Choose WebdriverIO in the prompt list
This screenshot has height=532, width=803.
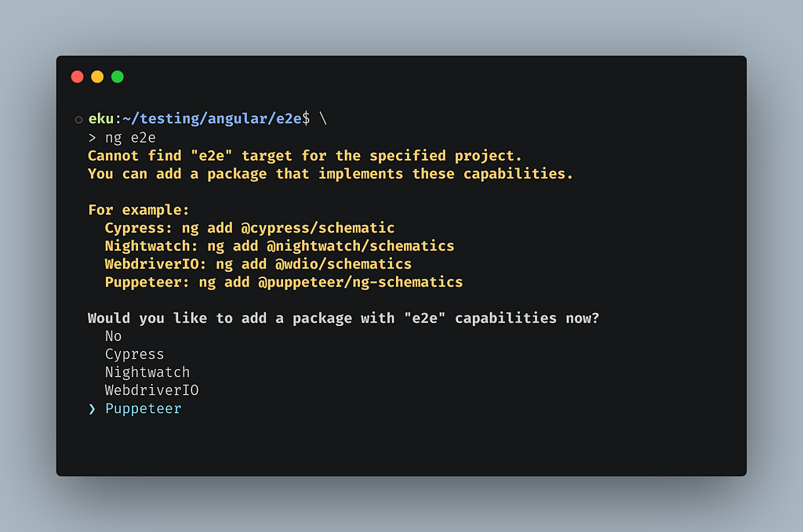coord(151,390)
